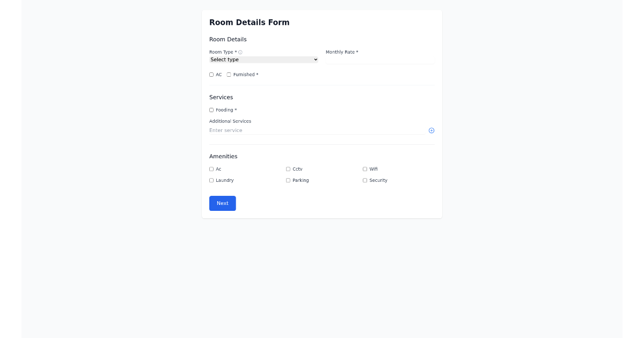
Task: Check the Cctv amenity checkbox
Action: point(288,169)
